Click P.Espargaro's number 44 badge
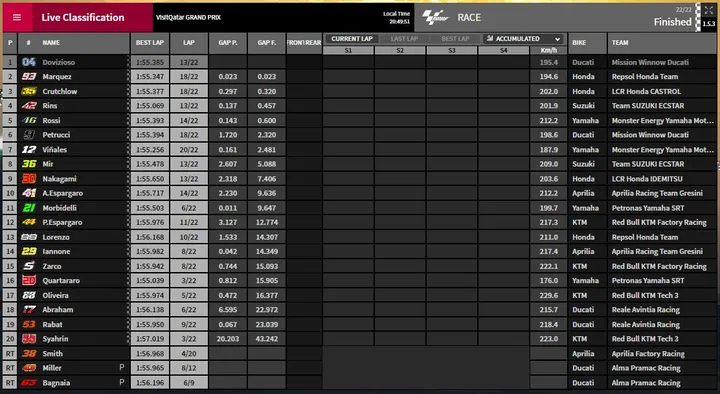Image resolution: width=720 pixels, height=394 pixels. click(x=28, y=222)
